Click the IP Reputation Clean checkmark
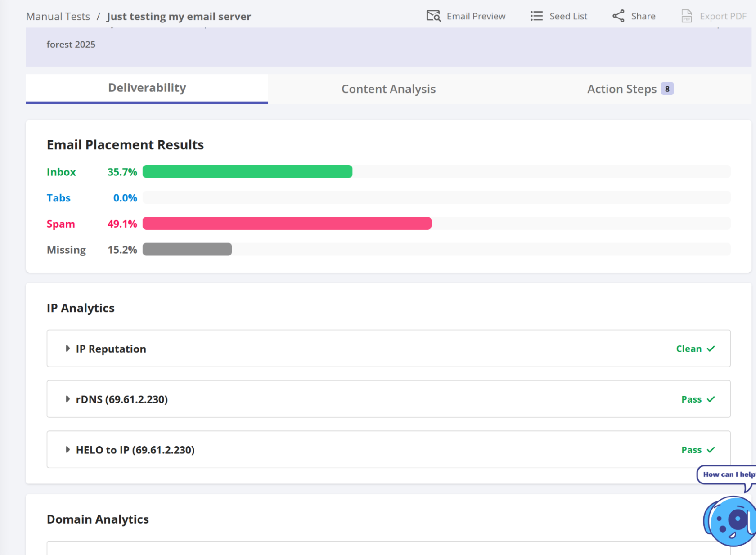This screenshot has width=756, height=555. (711, 349)
